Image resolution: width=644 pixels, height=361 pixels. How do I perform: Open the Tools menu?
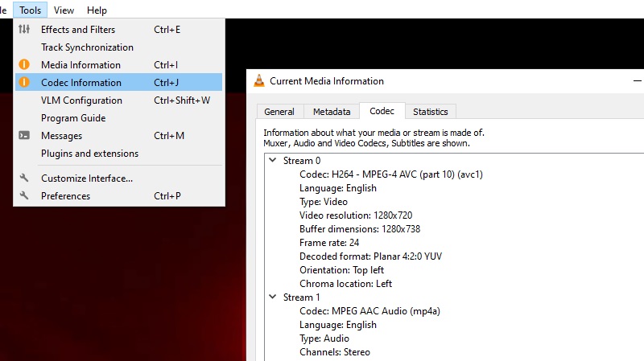[x=30, y=10]
